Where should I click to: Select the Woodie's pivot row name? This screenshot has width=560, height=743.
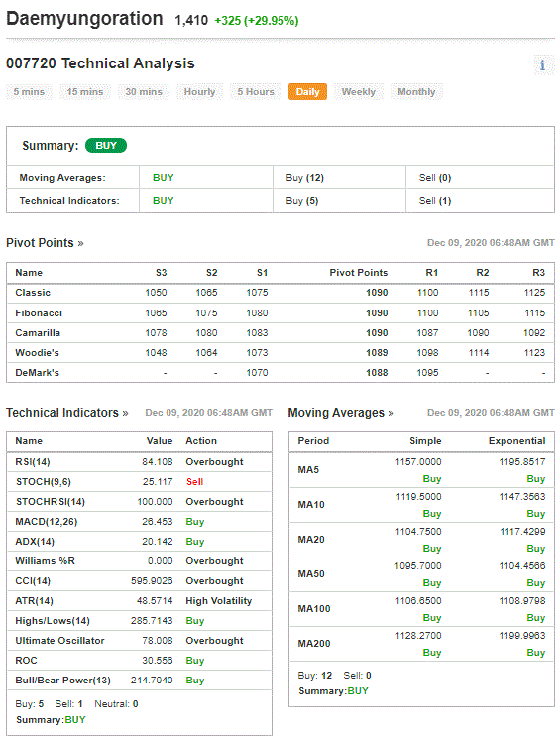37,353
